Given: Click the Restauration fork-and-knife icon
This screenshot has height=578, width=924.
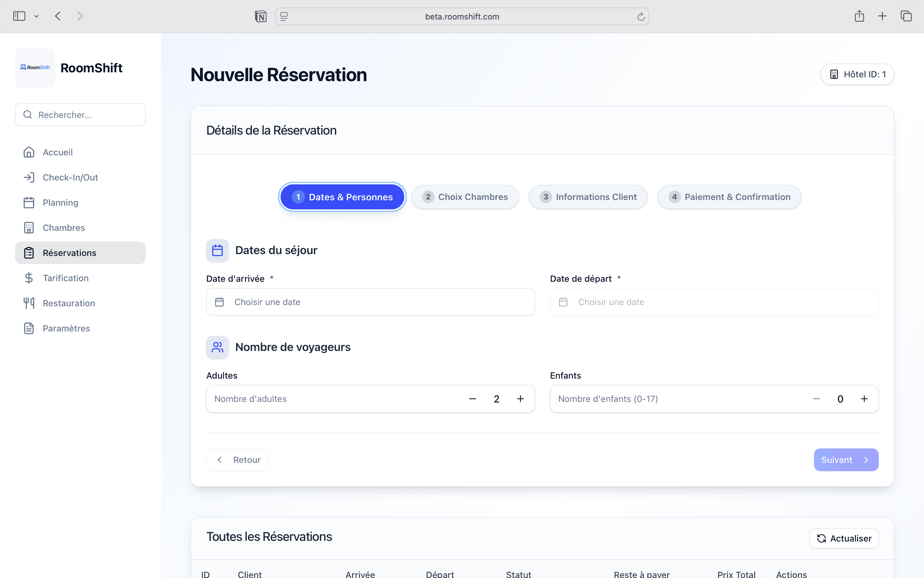Looking at the screenshot, I should coord(29,303).
